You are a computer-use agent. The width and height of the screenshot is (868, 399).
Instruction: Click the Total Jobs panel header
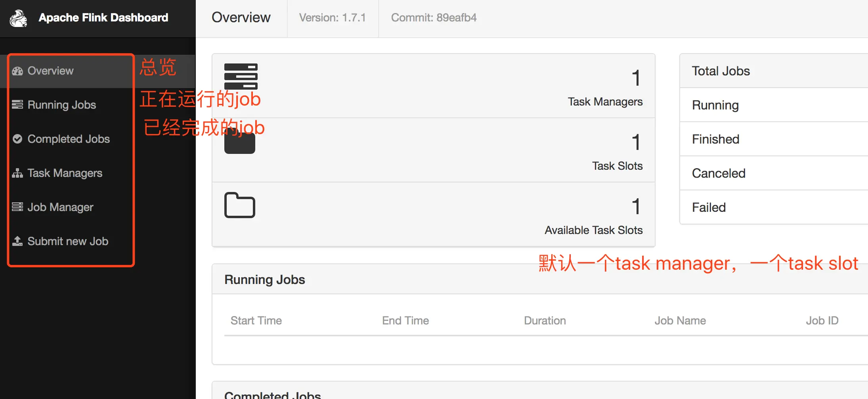tap(774, 71)
